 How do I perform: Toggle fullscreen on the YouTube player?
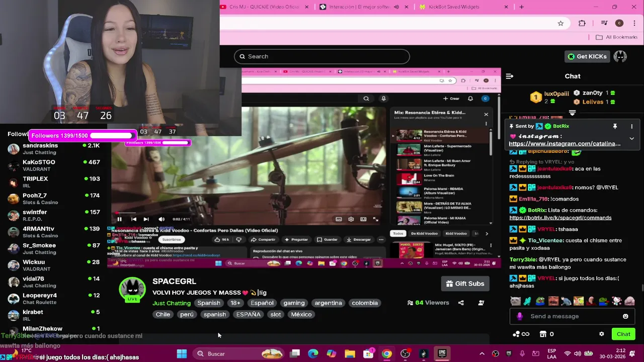[x=375, y=219]
